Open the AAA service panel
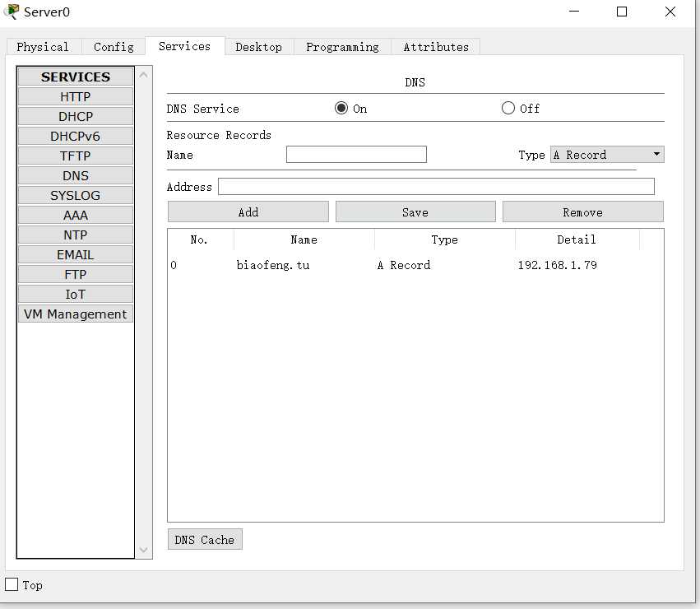Screen dimensions: 700x609 [76, 215]
